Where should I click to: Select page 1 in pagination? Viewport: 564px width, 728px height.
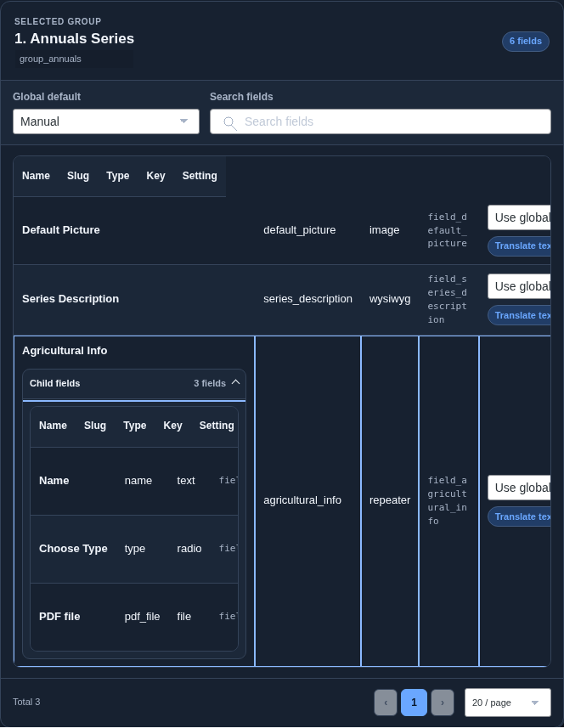pos(414,702)
